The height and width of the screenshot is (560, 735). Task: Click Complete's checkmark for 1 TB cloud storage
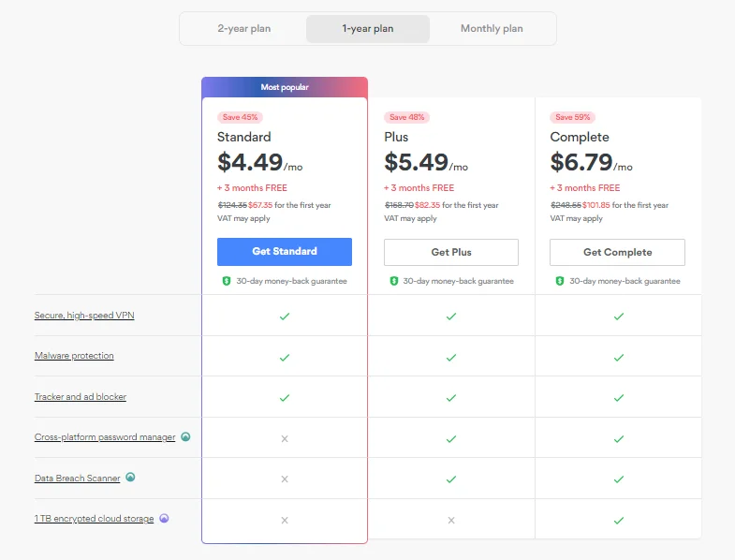click(x=618, y=520)
